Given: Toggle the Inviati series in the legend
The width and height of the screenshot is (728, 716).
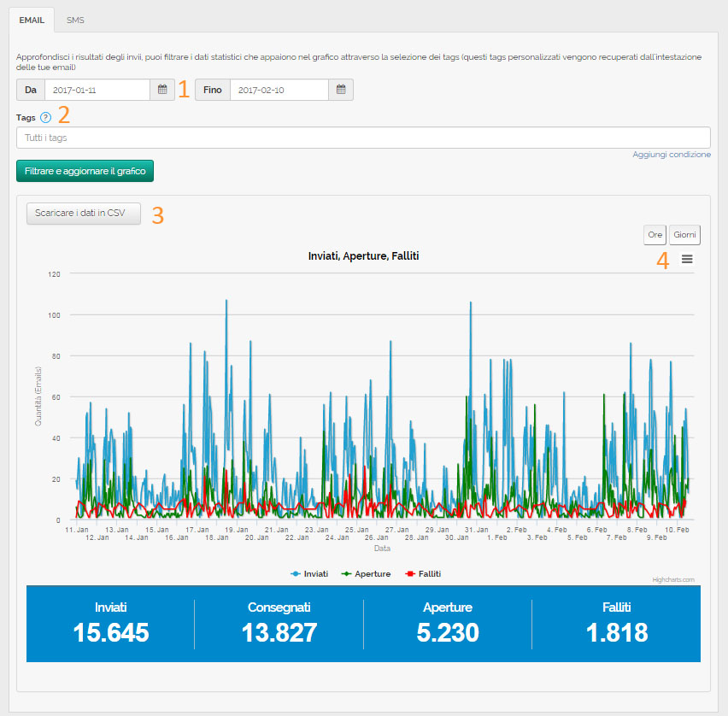Looking at the screenshot, I should (309, 574).
